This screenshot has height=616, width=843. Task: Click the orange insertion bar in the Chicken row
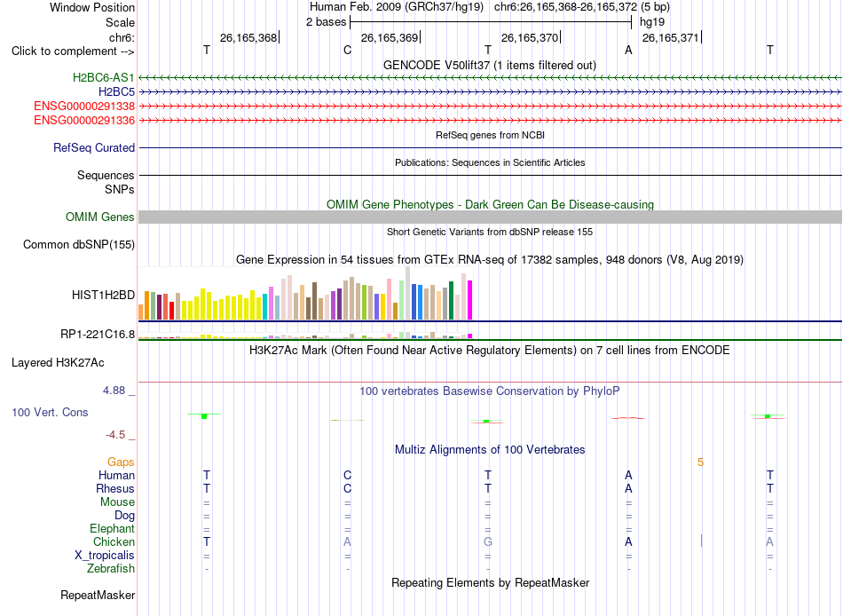(701, 541)
